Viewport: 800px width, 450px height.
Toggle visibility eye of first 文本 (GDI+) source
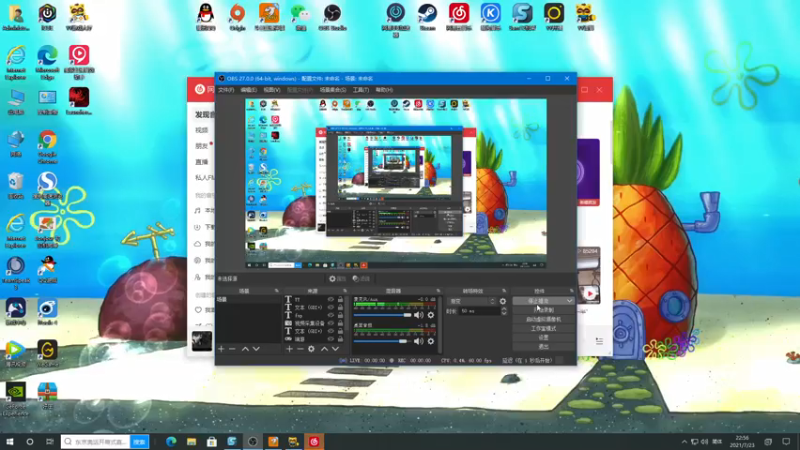[331, 308]
